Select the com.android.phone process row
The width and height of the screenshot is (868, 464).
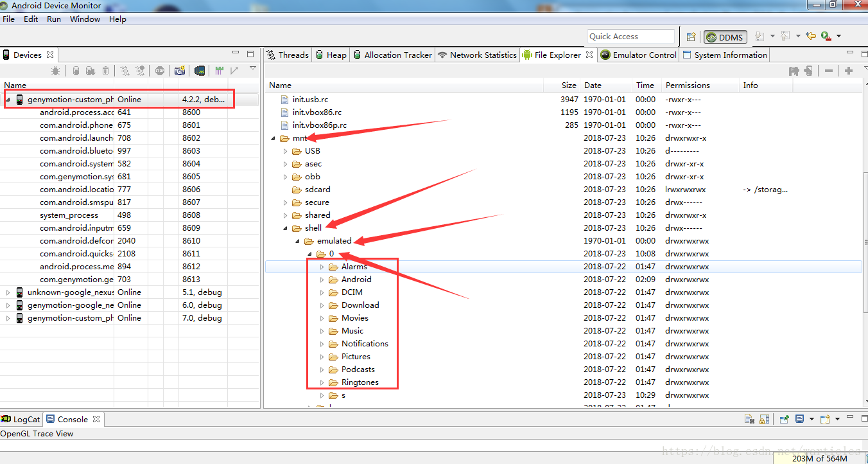pyautogui.click(x=130, y=125)
